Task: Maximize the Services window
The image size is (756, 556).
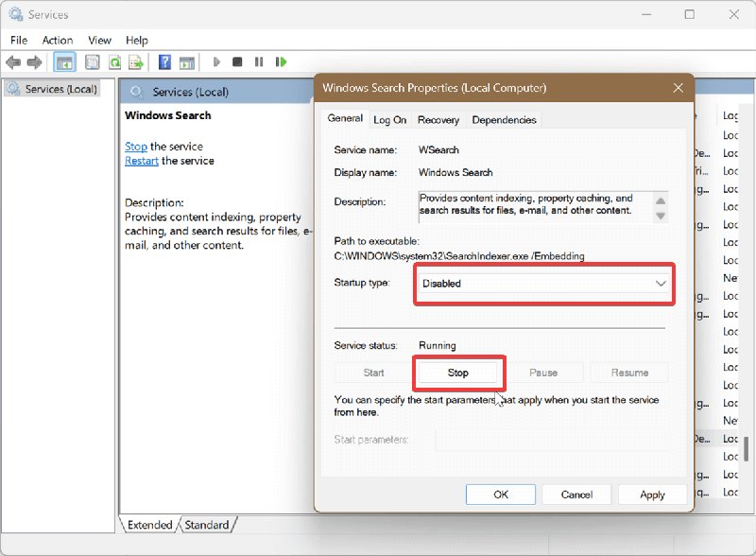Action: click(690, 14)
